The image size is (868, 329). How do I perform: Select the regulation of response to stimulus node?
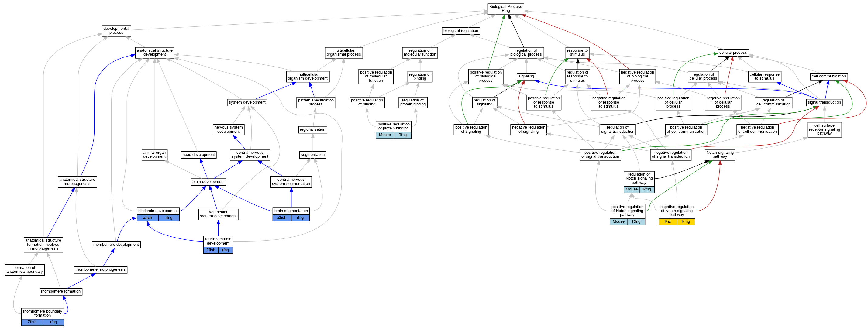577,77
